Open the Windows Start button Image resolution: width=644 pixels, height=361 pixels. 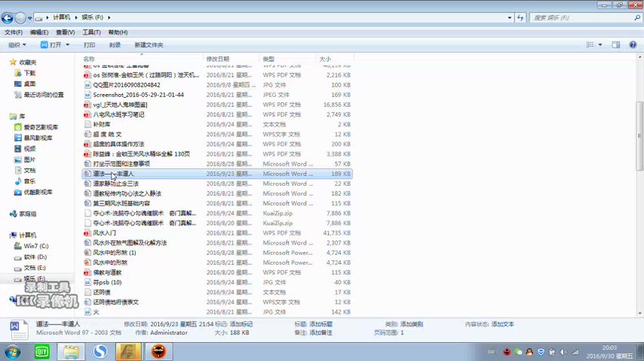(12, 352)
